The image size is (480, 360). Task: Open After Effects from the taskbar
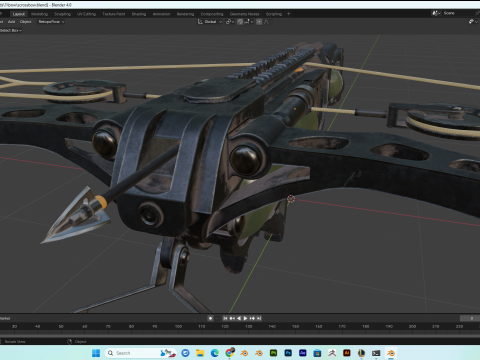point(303,353)
